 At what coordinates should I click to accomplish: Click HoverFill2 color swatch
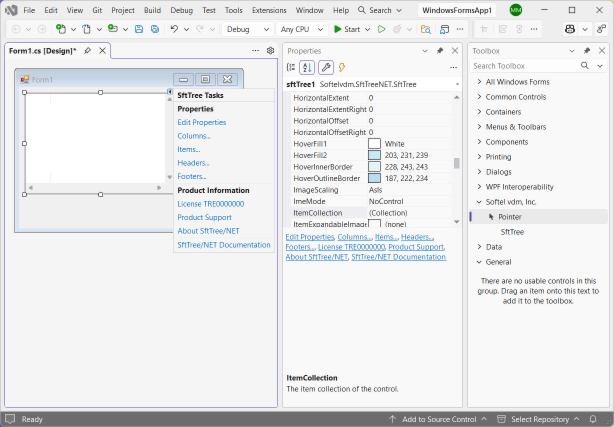point(374,155)
